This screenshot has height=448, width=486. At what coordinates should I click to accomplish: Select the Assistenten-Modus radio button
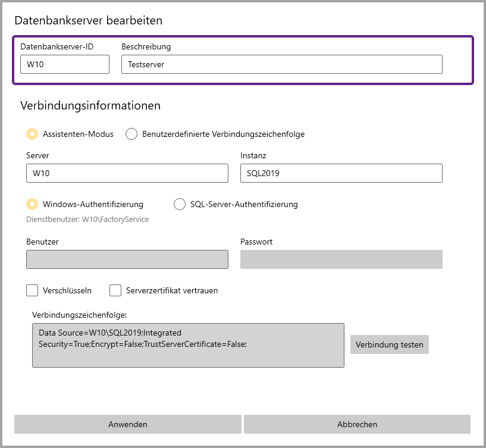coord(32,134)
